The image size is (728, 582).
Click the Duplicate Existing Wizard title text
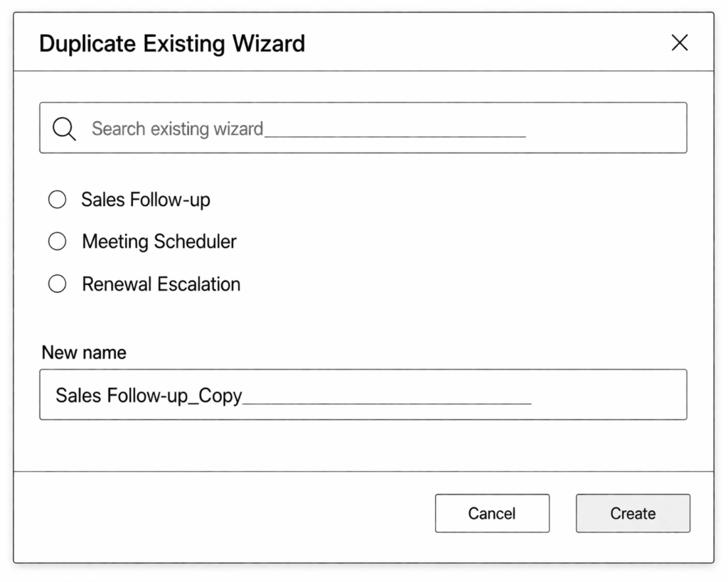coord(172,43)
